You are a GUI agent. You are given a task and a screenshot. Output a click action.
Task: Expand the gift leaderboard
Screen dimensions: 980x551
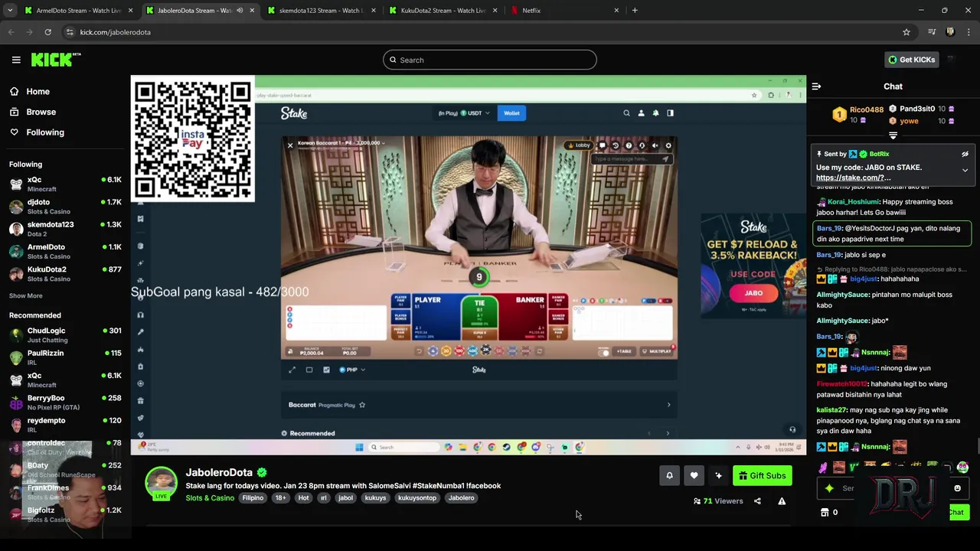click(x=893, y=135)
